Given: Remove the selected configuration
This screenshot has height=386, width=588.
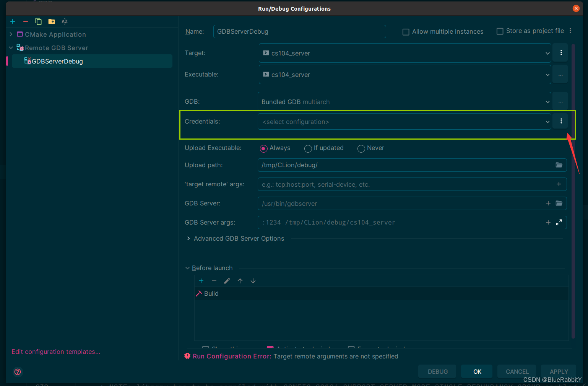Looking at the screenshot, I should [25, 21].
